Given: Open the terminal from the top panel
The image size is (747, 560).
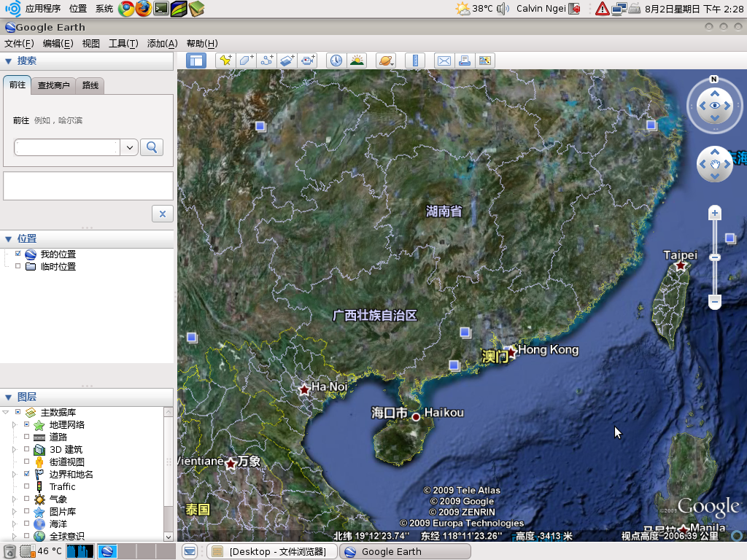Looking at the screenshot, I should pos(161,9).
